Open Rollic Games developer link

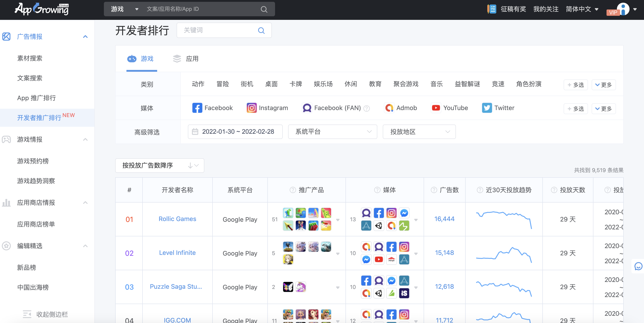(177, 219)
